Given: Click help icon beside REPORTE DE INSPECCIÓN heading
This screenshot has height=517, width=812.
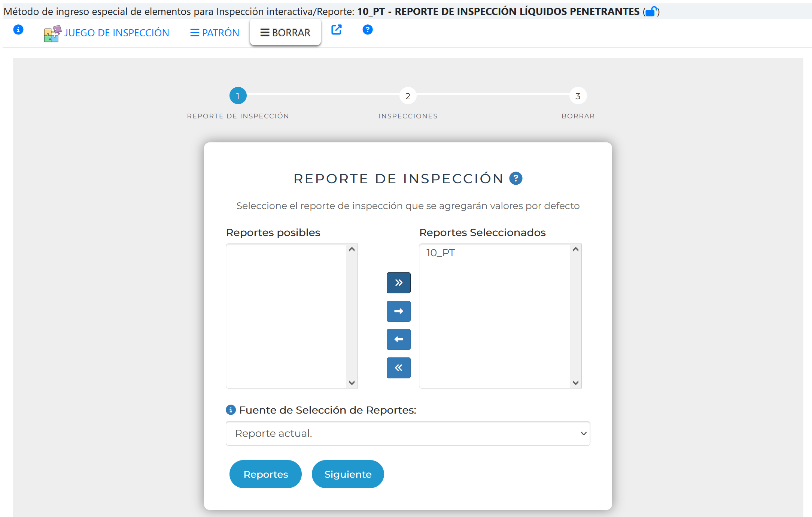Looking at the screenshot, I should (516, 178).
